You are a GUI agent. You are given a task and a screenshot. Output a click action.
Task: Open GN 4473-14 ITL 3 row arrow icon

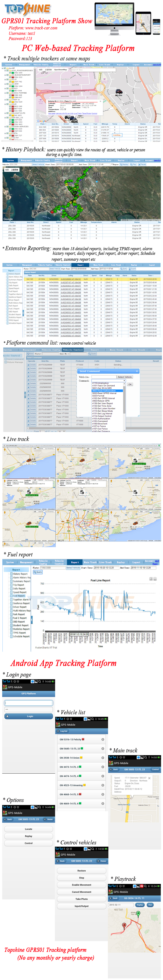(103, 767)
